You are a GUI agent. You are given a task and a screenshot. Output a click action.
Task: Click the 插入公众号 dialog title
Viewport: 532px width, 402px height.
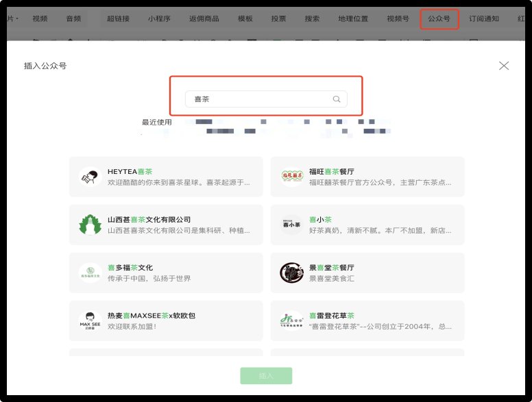point(45,66)
